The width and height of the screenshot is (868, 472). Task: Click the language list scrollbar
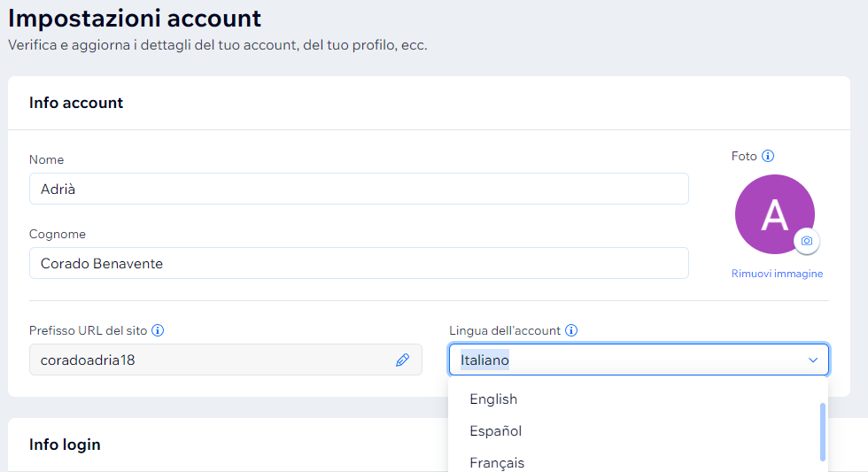[x=823, y=431]
